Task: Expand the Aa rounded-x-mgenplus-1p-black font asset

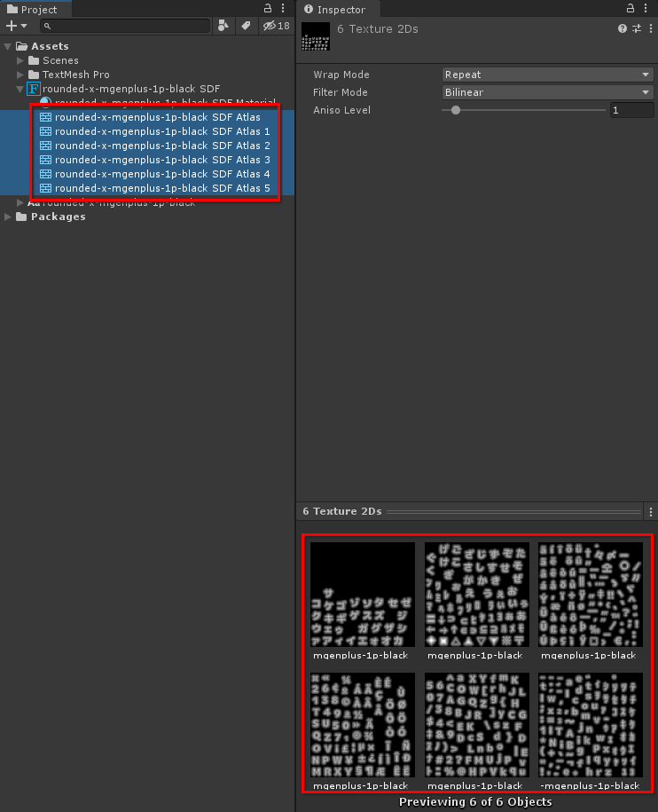Action: tap(20, 202)
